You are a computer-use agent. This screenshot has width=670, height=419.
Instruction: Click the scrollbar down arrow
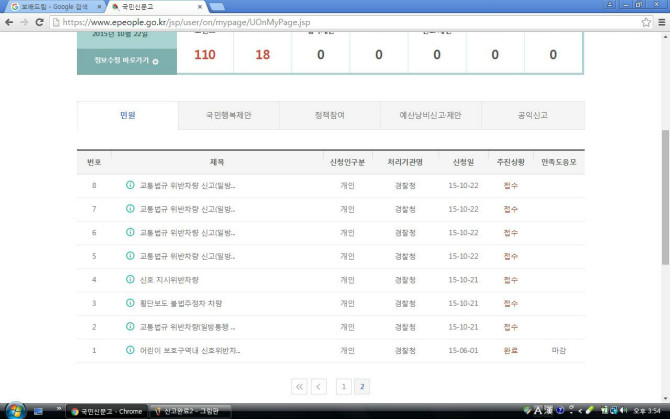point(665,398)
